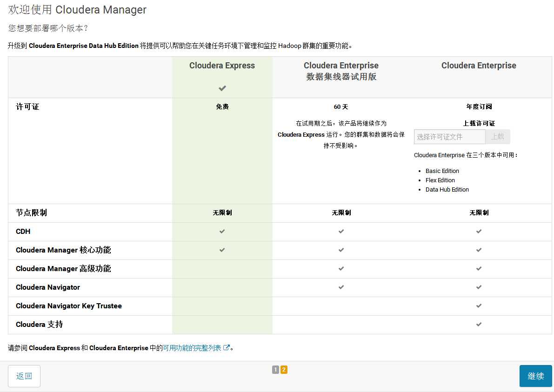This screenshot has height=392, width=554.
Task: Go to wizard step 1 indicator
Action: [x=275, y=370]
